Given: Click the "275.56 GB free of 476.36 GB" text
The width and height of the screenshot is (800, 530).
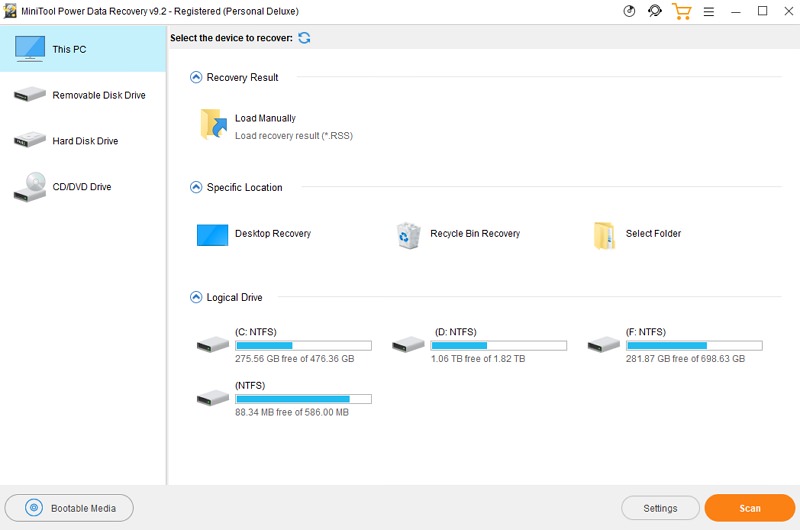Looking at the screenshot, I should click(294, 359).
